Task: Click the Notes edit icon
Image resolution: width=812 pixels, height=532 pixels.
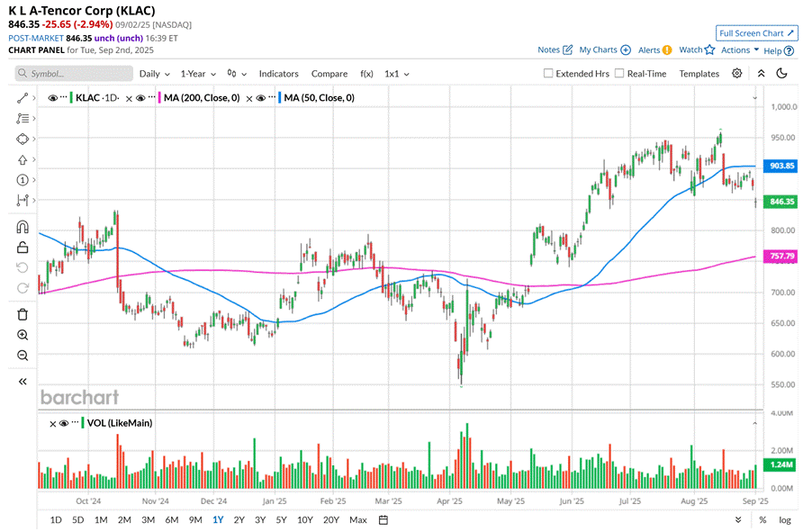Action: tap(568, 50)
